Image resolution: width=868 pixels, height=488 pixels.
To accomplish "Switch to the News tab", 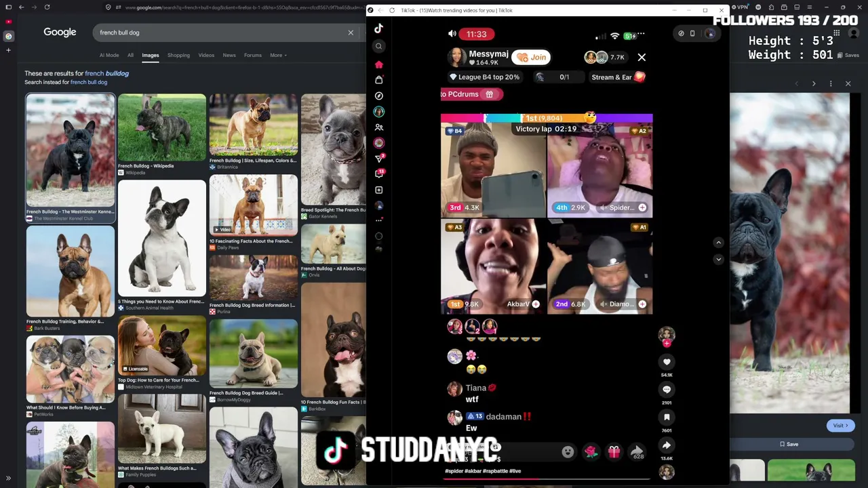I will [229, 56].
